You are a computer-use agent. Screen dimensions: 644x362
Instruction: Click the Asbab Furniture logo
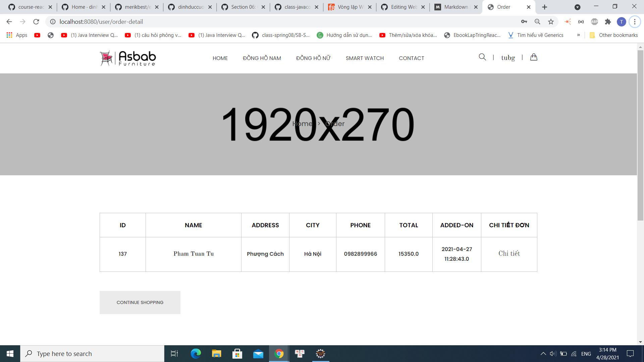[x=127, y=58]
